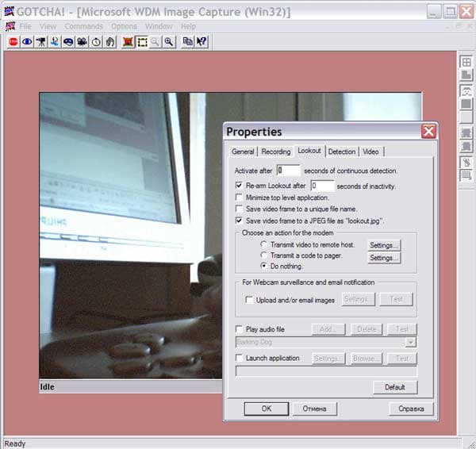Viewport: 476px width, 449px height.
Task: Click the webcam video preview image
Action: (x=131, y=236)
